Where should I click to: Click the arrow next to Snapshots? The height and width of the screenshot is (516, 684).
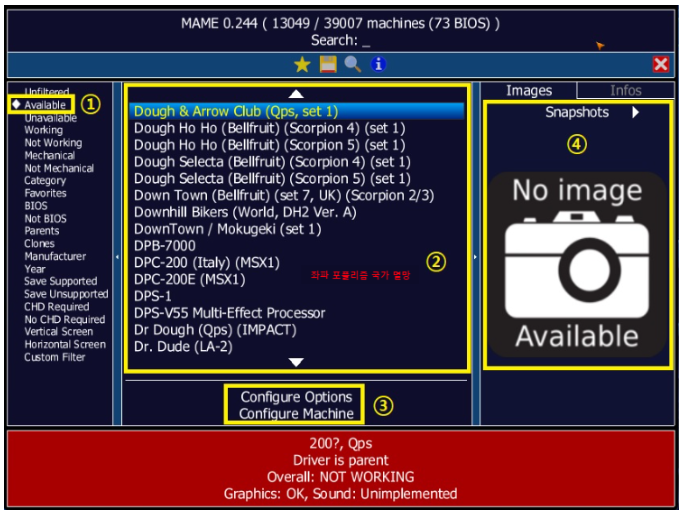636,113
